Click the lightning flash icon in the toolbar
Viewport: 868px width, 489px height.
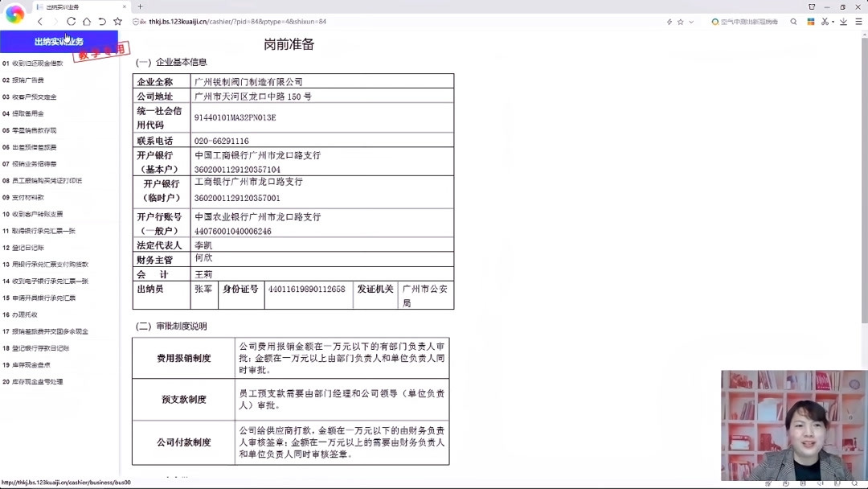pos(669,22)
